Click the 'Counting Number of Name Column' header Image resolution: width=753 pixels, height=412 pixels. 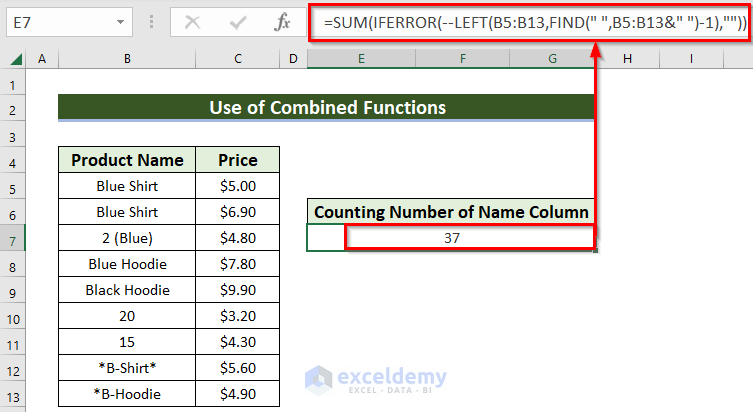(x=451, y=212)
